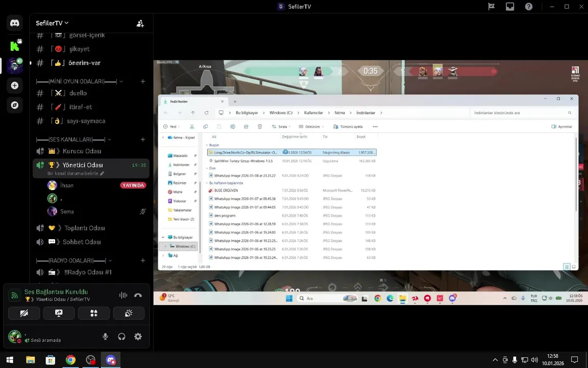Screen dimensions: 588x368
Task: Select BUSE ERGÜVEN file in stream
Action: (x=291, y=190)
